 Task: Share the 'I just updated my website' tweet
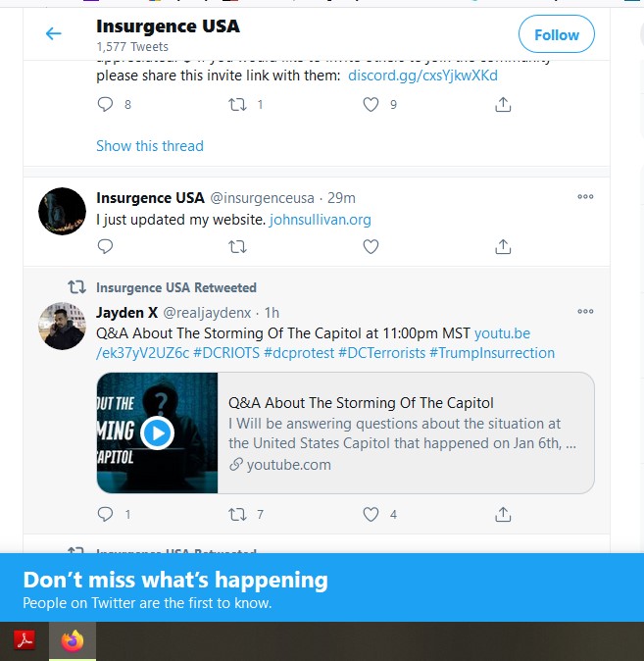click(x=503, y=246)
